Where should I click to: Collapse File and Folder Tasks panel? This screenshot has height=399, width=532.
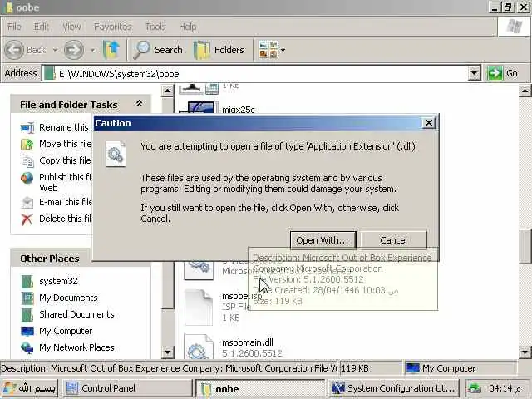[139, 104]
